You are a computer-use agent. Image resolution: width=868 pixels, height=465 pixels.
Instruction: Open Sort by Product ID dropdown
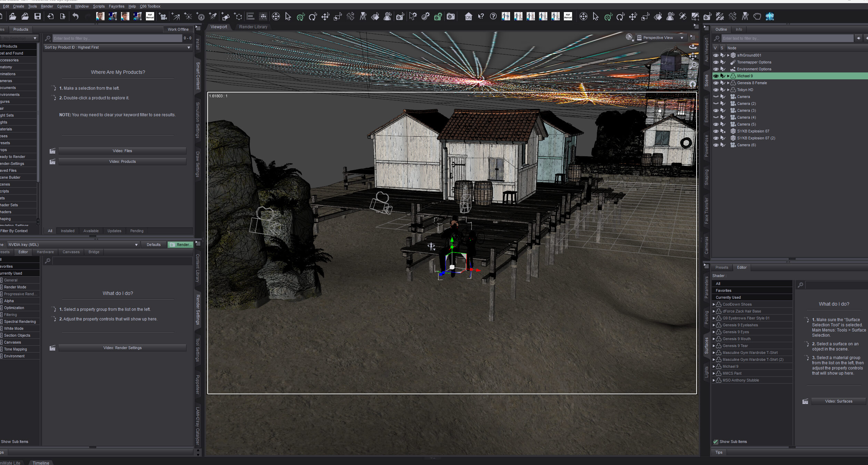(117, 47)
